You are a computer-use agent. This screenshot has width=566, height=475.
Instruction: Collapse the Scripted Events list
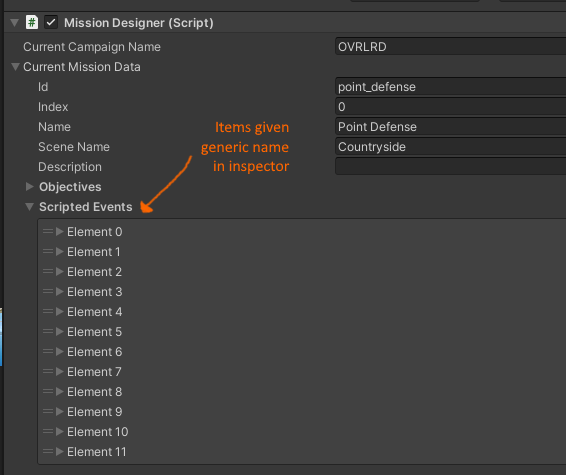[x=30, y=207]
